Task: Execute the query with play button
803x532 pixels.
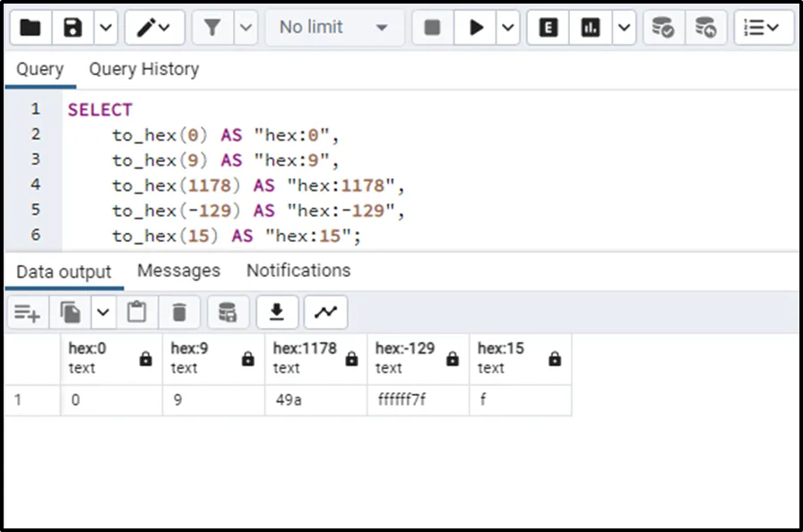Action: click(x=475, y=28)
